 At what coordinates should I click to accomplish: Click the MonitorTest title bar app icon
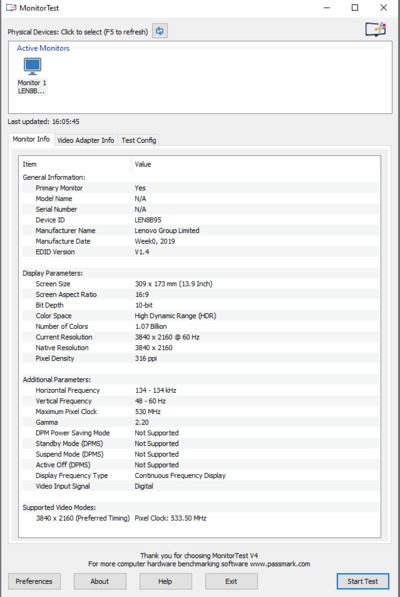click(x=11, y=8)
